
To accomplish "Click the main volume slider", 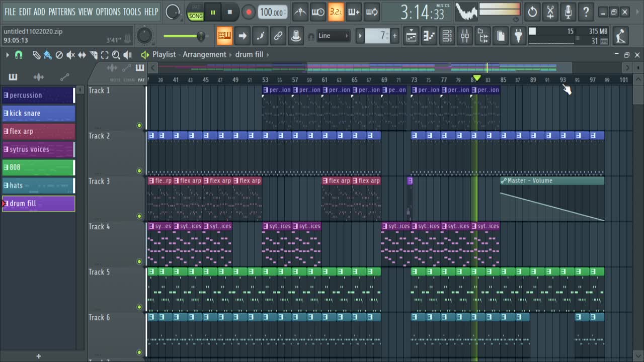I will click(185, 36).
